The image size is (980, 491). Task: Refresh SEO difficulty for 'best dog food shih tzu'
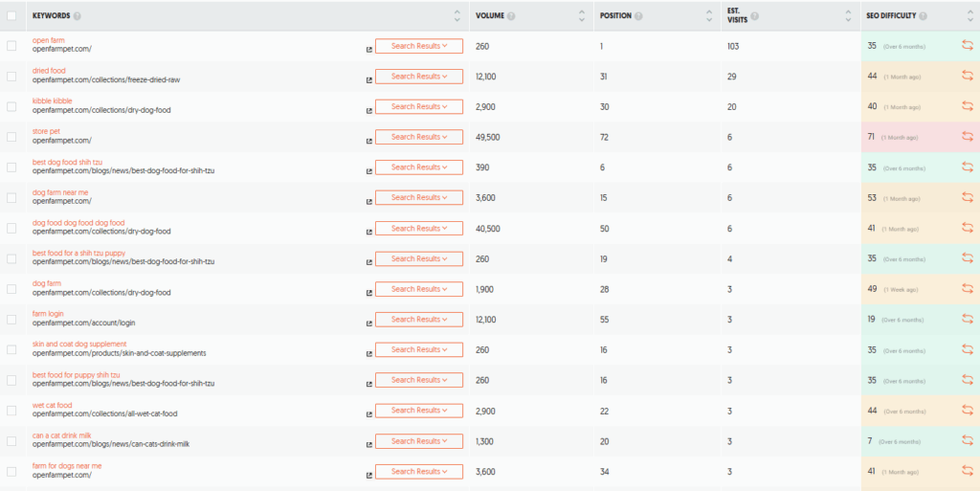coord(967,167)
